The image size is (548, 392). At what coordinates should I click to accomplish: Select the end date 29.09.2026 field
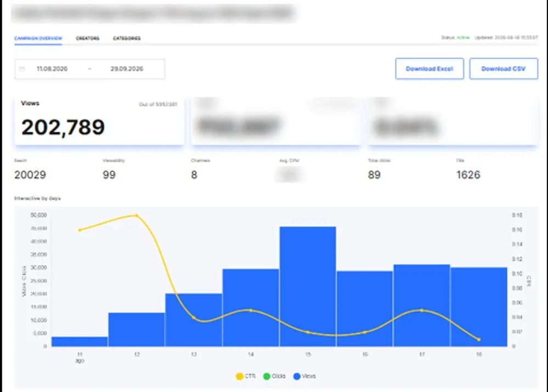pyautogui.click(x=127, y=69)
